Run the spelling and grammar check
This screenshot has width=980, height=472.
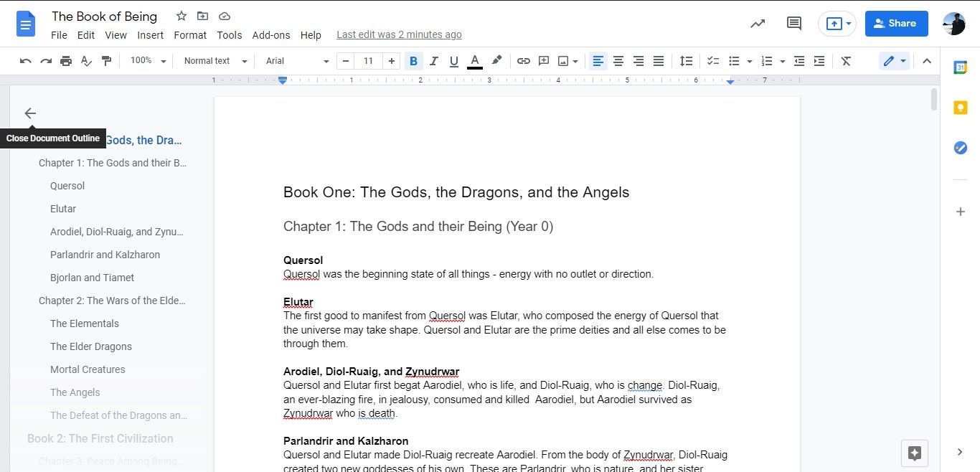(86, 61)
